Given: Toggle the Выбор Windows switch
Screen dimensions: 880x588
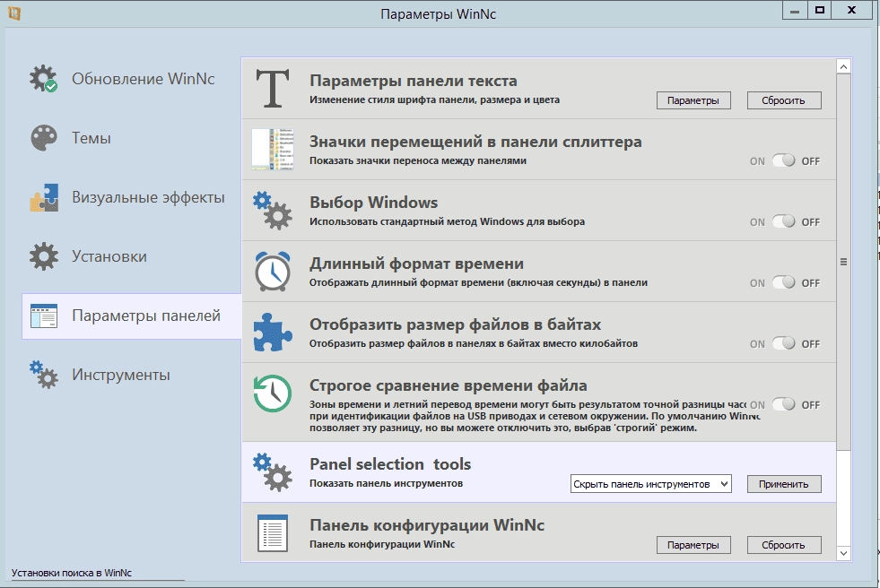Looking at the screenshot, I should [783, 222].
